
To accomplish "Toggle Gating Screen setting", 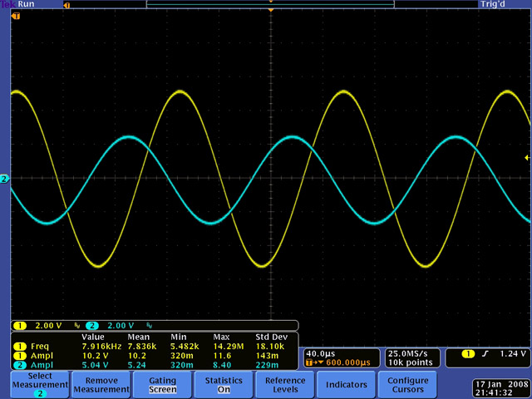I will tap(162, 385).
